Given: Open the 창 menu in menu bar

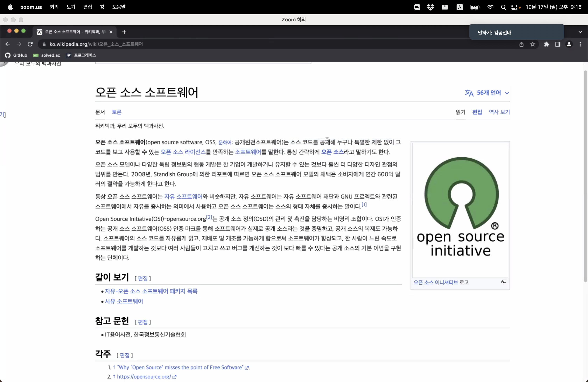Looking at the screenshot, I should coord(102,7).
